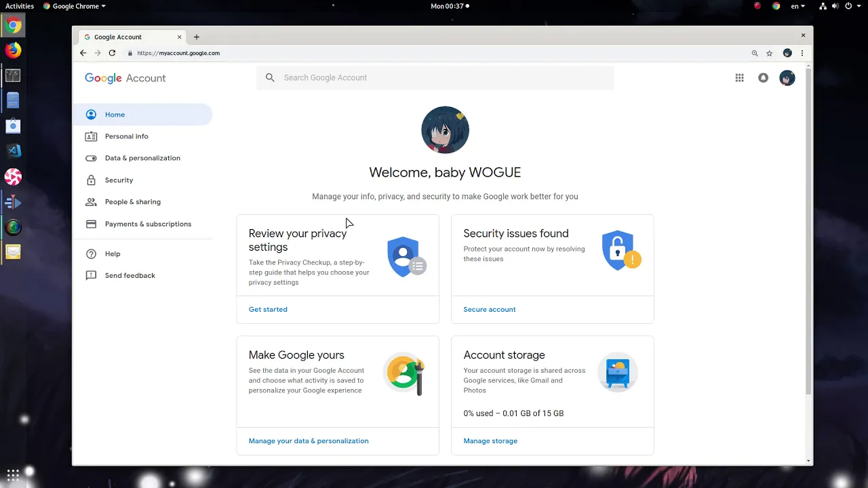Click the Account storage drawer icon
Image resolution: width=868 pixels, height=488 pixels.
[x=618, y=372]
